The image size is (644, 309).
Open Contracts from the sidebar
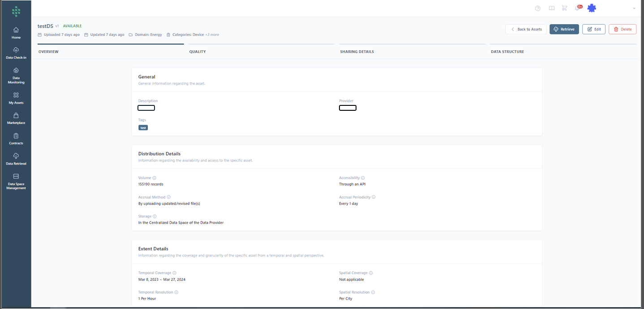16,139
